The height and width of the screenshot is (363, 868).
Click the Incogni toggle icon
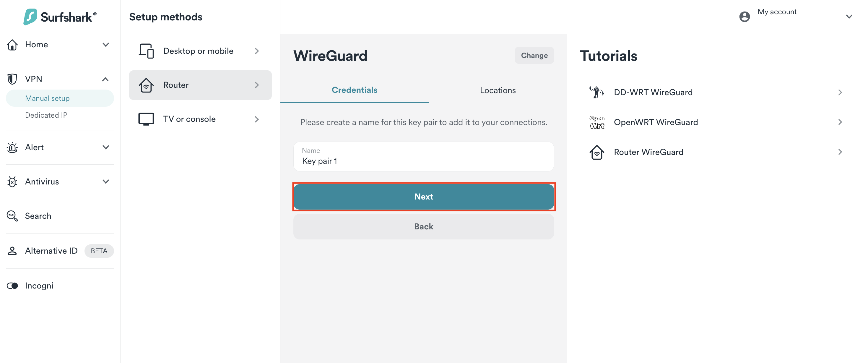coord(12,286)
